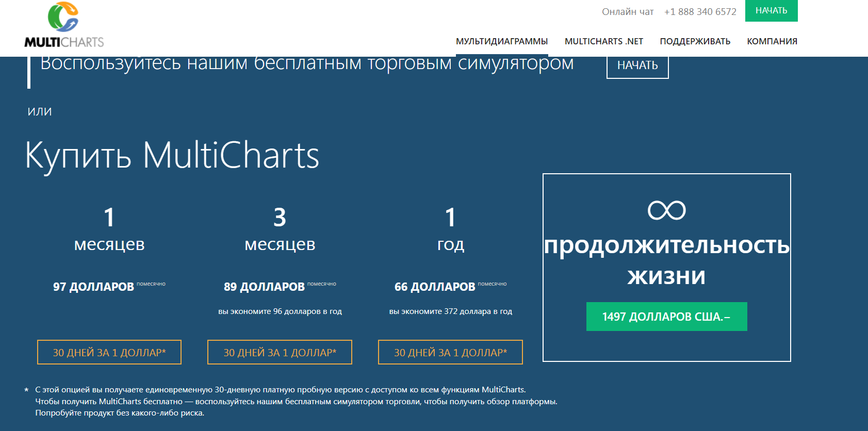Click the 1497 ДОЛЛАРОВ США lifetime button
This screenshot has height=431, width=868.
tap(666, 317)
